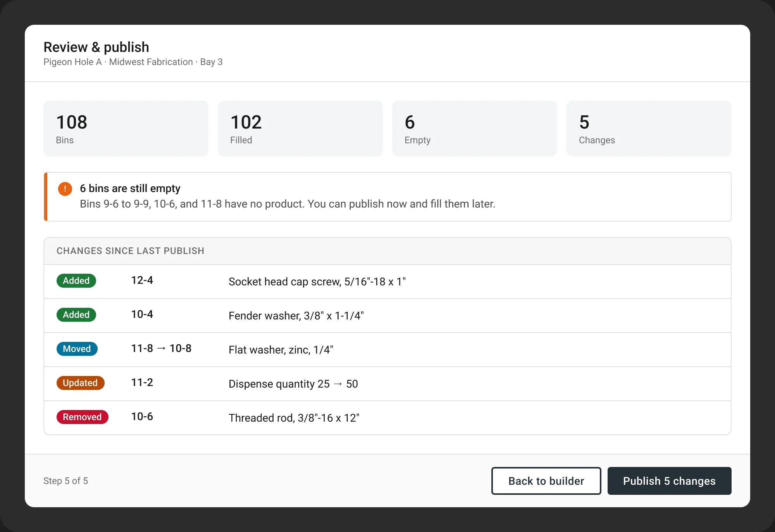Select "Flat washer, zinc, 1/4""

[281, 350]
